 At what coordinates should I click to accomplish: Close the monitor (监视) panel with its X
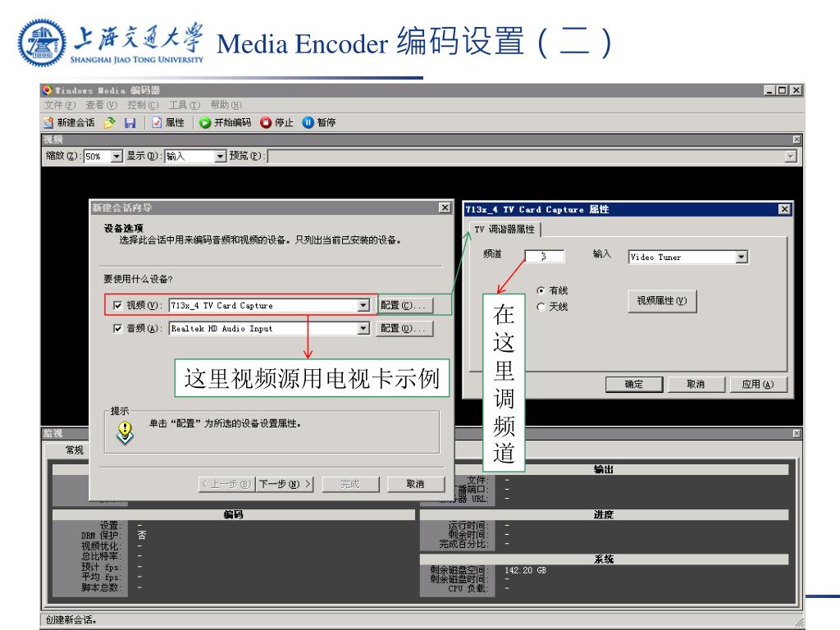(x=797, y=433)
